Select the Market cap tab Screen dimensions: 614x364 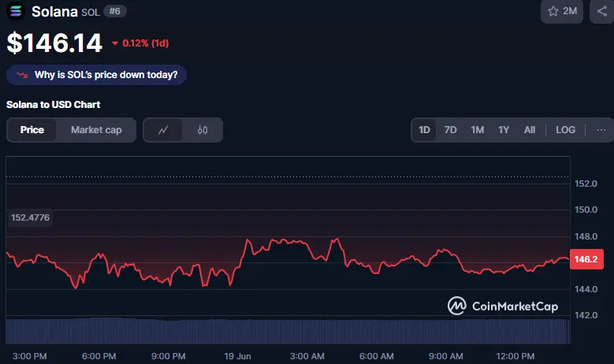(x=96, y=130)
